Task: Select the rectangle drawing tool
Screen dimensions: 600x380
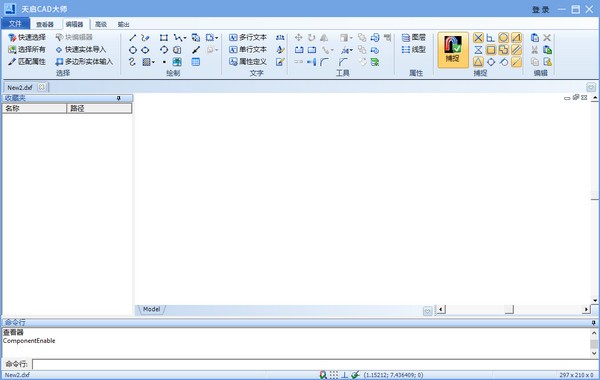Action: (164, 38)
